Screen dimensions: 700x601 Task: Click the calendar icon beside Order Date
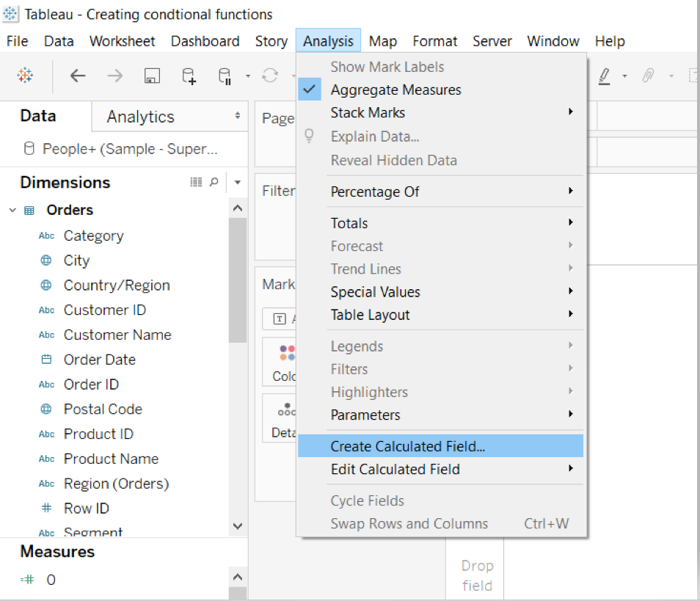click(46, 360)
